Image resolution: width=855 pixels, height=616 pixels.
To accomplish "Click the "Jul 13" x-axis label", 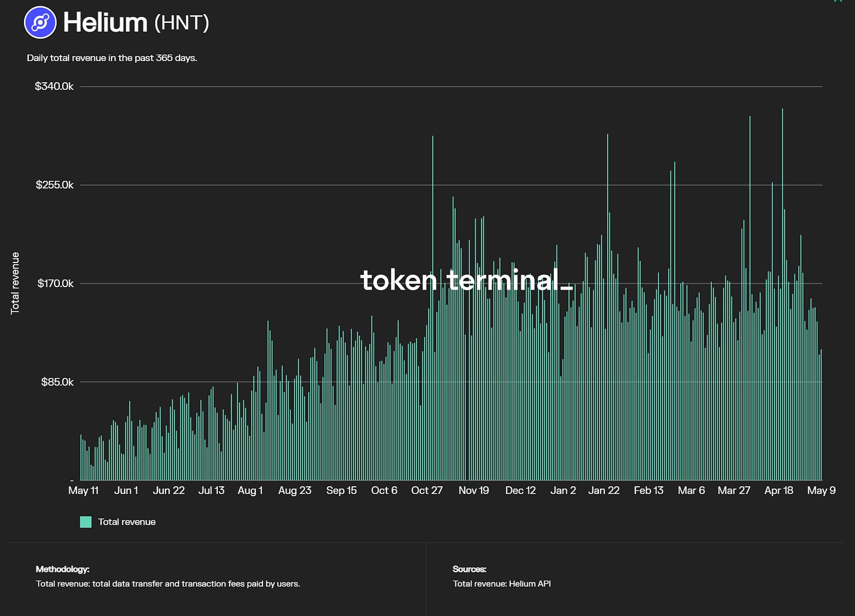I will point(211,490).
